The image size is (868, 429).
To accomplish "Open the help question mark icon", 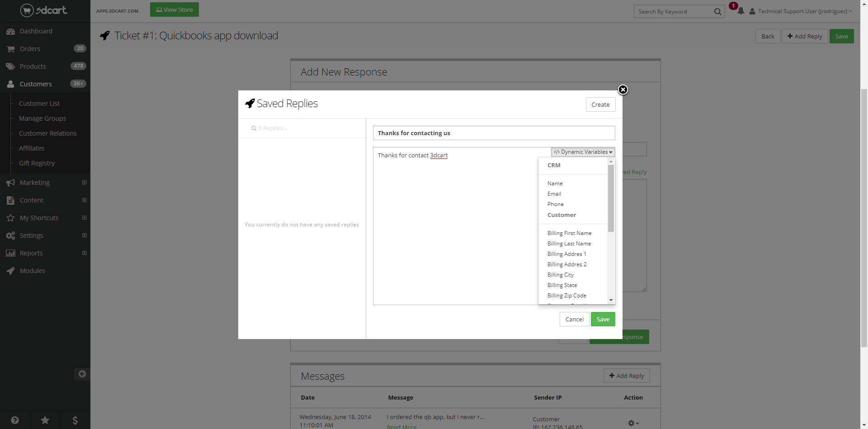I will click(x=15, y=420).
